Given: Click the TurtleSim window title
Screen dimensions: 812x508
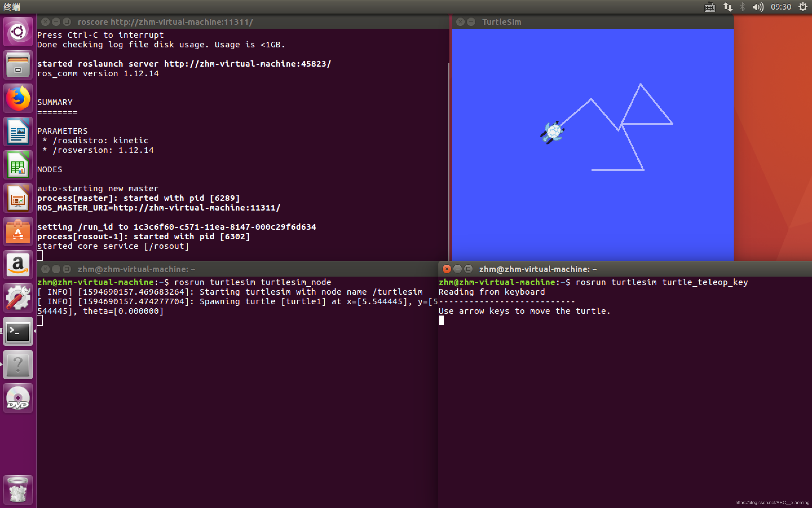Looking at the screenshot, I should coord(502,22).
